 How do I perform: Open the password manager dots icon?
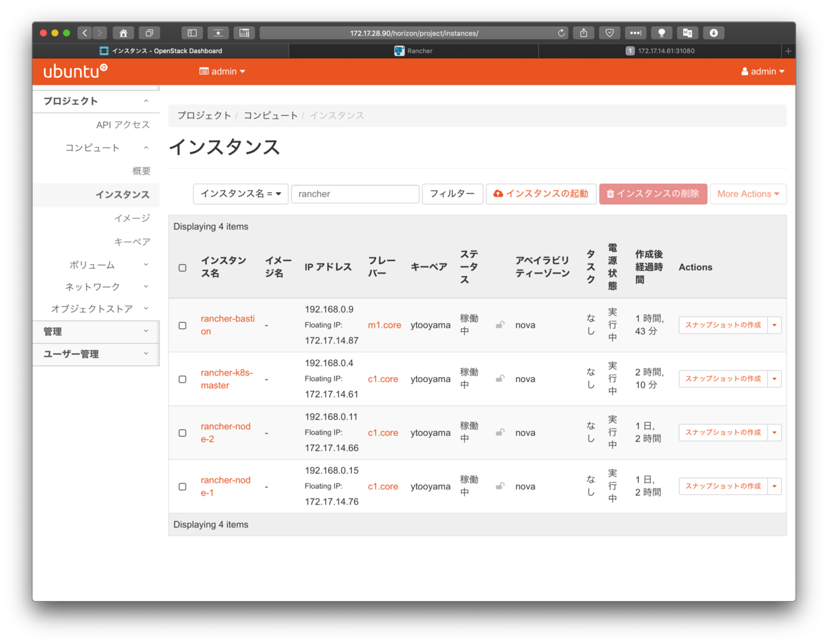635,33
